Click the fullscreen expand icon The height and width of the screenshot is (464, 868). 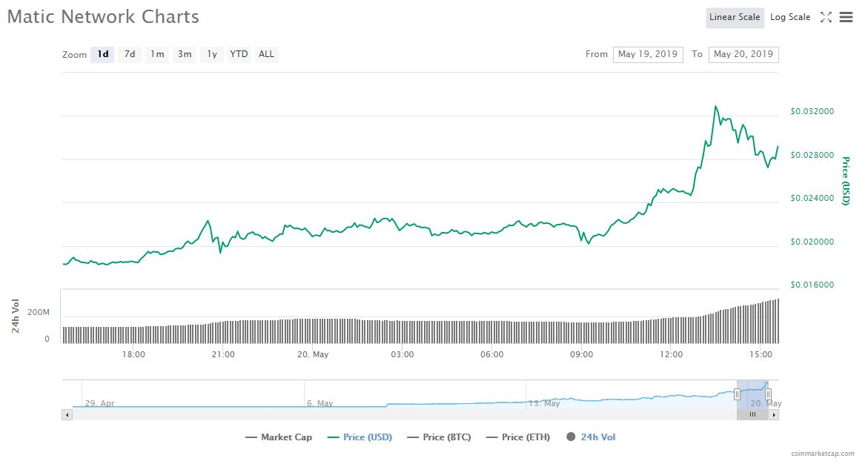tap(826, 17)
